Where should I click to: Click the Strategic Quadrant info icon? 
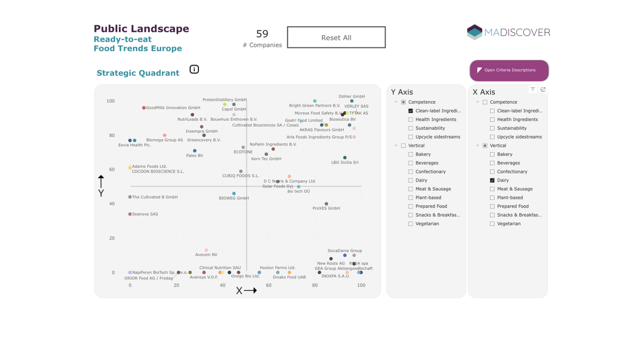coord(194,69)
